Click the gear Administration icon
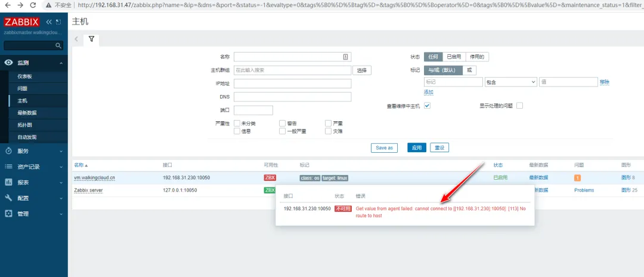Viewport: 644px width, 277px height. pyautogui.click(x=8, y=214)
